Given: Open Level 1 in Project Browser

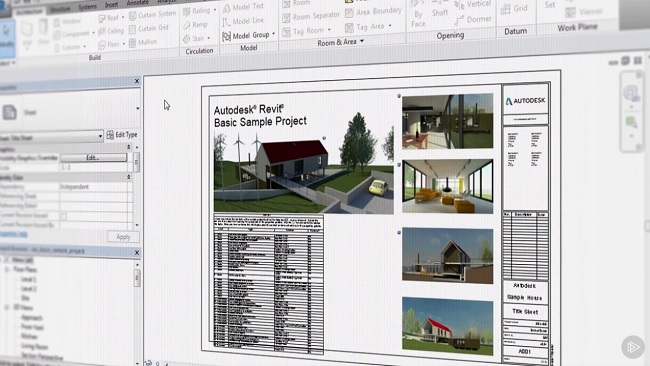Looking at the screenshot, I should [x=29, y=279].
